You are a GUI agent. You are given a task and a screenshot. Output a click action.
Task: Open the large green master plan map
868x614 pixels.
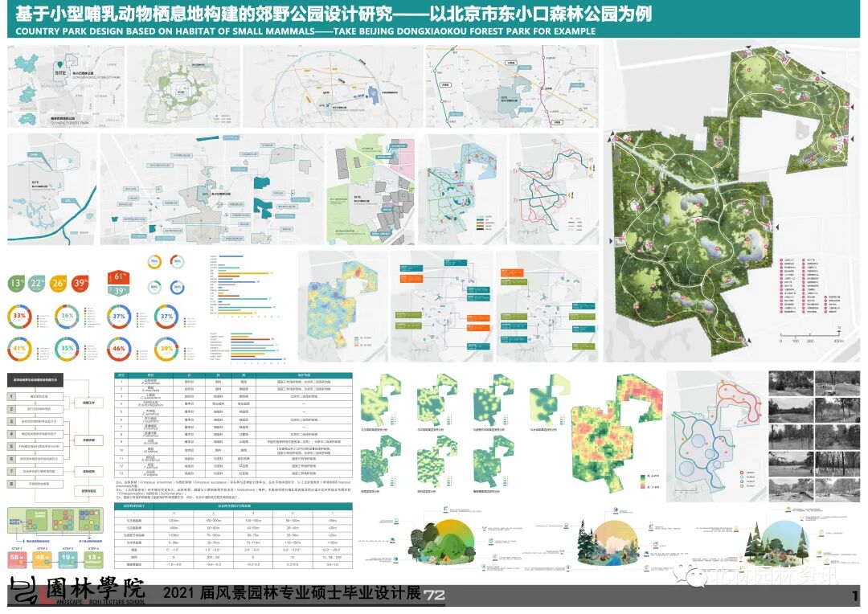coord(732,200)
